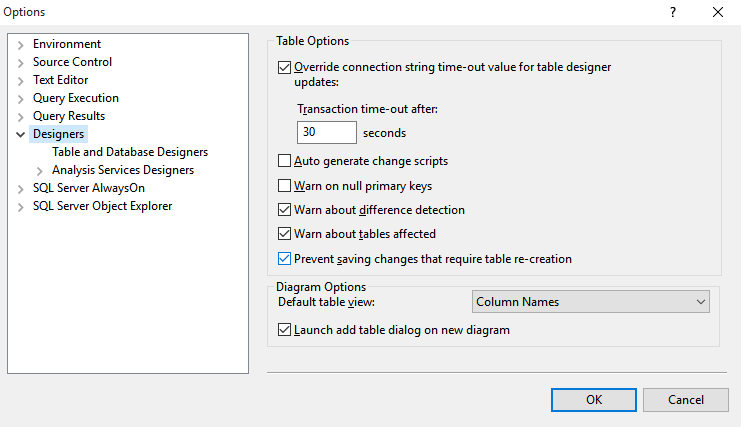
Task: Expand the Query Execution chevron
Action: (x=20, y=99)
